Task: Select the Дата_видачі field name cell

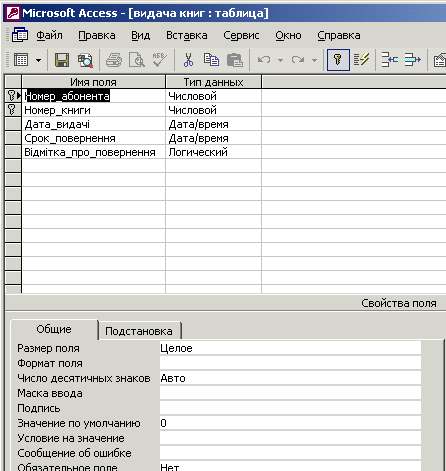Action: [93, 124]
